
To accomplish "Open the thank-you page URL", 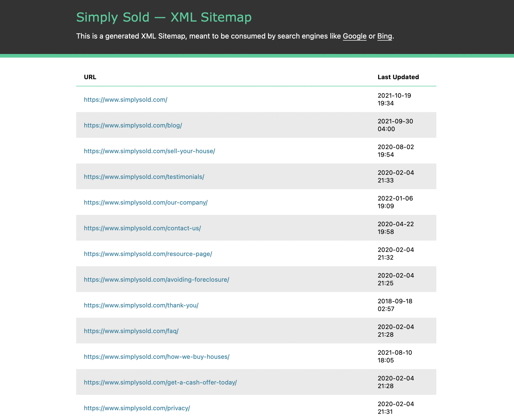I will tap(141, 305).
